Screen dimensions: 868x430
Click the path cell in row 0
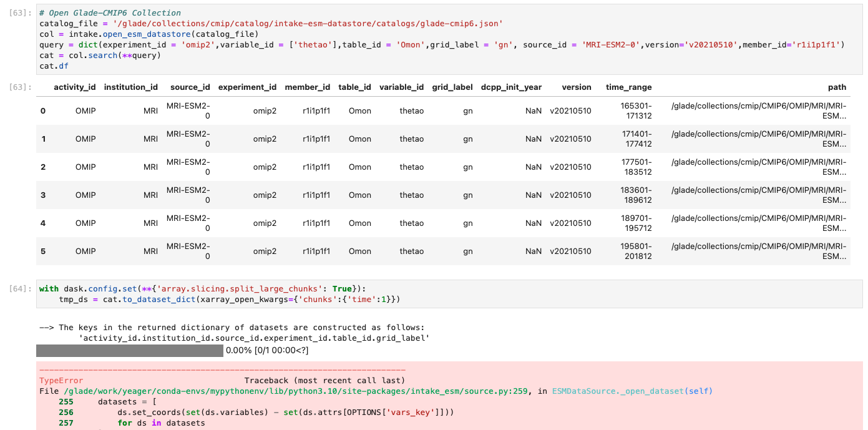coord(759,110)
